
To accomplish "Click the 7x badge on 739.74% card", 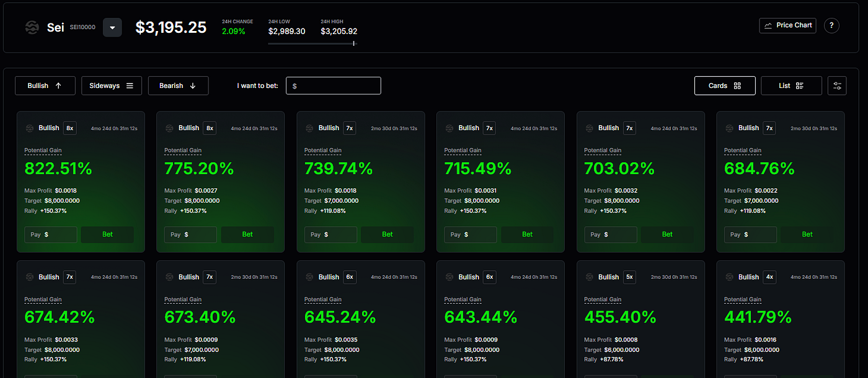I will (x=350, y=128).
